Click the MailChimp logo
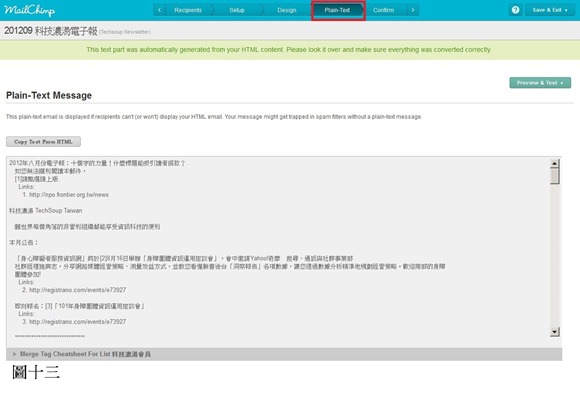580x394 pixels. (x=29, y=10)
